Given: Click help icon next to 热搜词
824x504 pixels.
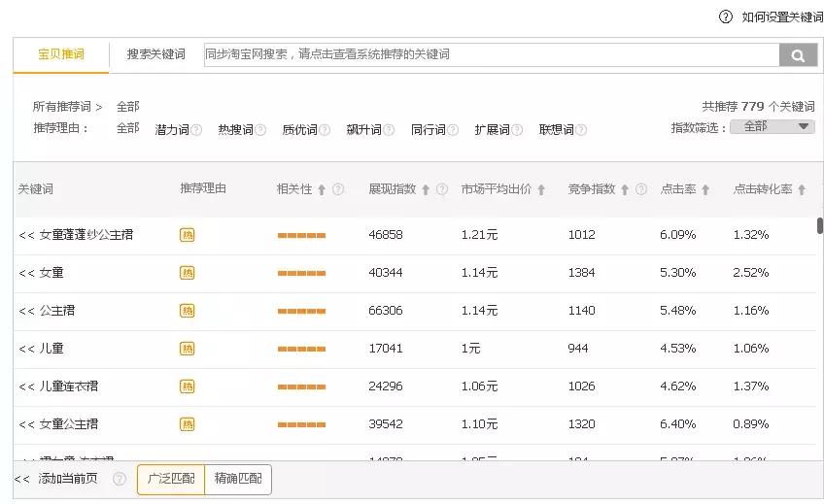Looking at the screenshot, I should click(260, 130).
